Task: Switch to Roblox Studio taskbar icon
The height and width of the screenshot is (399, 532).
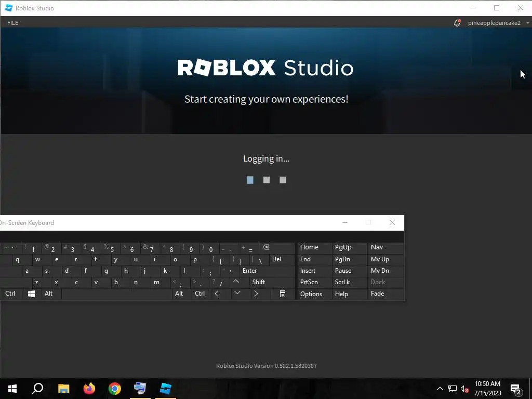Action: coord(166,389)
